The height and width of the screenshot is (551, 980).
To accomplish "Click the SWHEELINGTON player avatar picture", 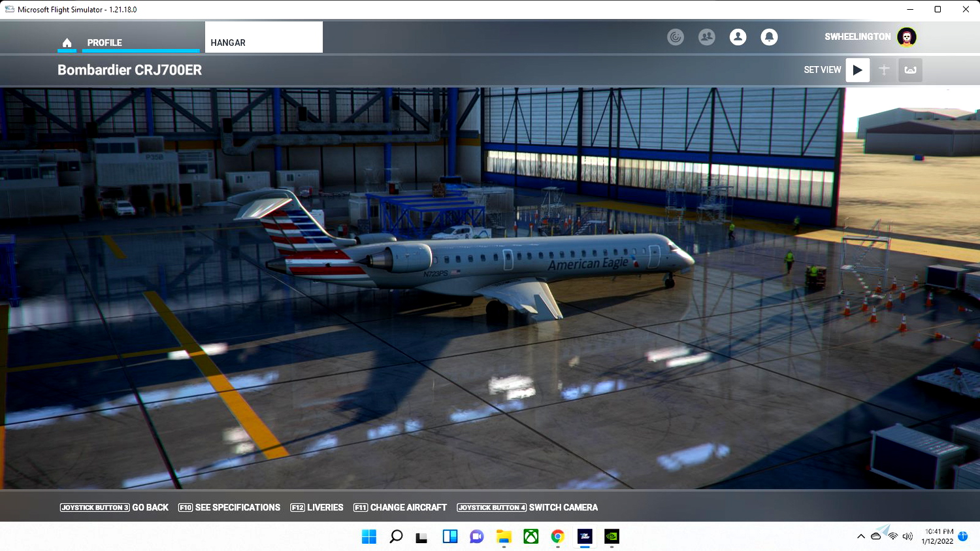I will [x=907, y=37].
